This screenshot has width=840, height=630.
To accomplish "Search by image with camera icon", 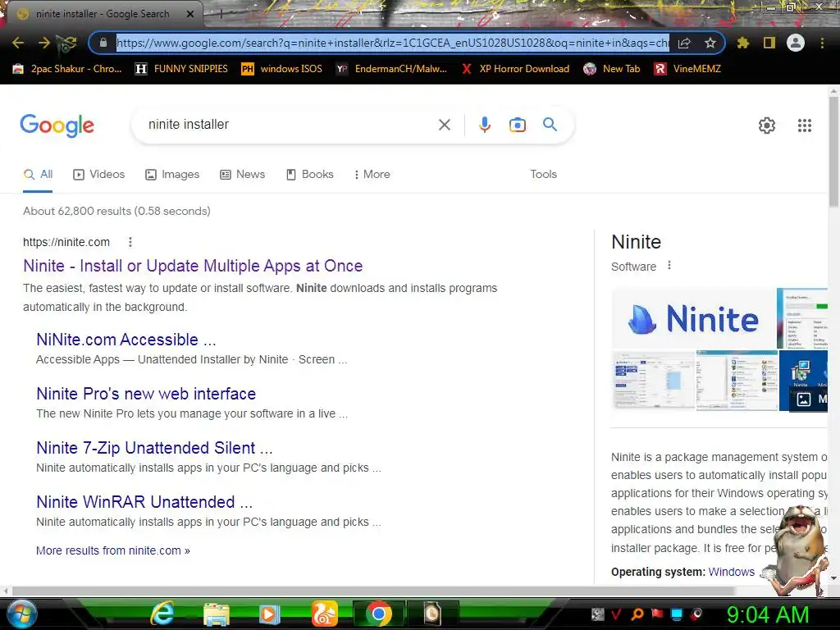I will point(518,125).
